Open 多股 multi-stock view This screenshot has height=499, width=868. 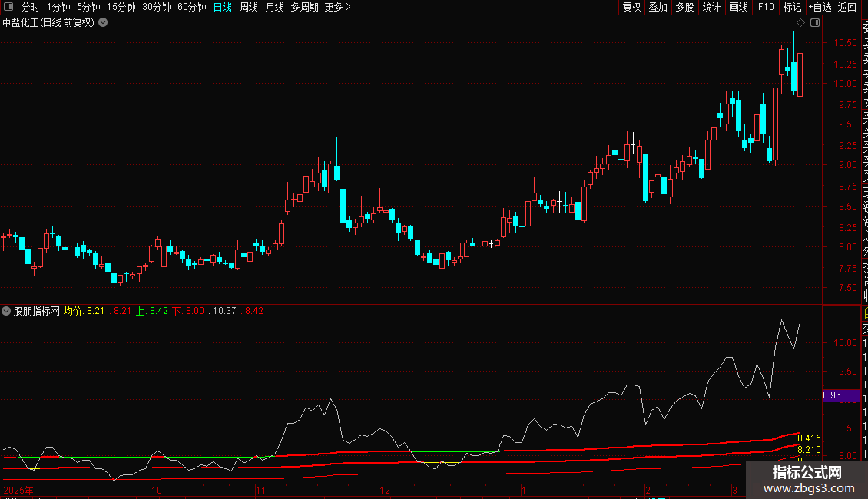coord(684,7)
